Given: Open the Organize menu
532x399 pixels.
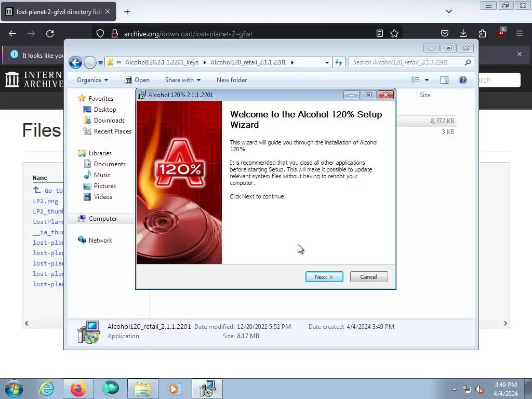Looking at the screenshot, I should (x=92, y=80).
